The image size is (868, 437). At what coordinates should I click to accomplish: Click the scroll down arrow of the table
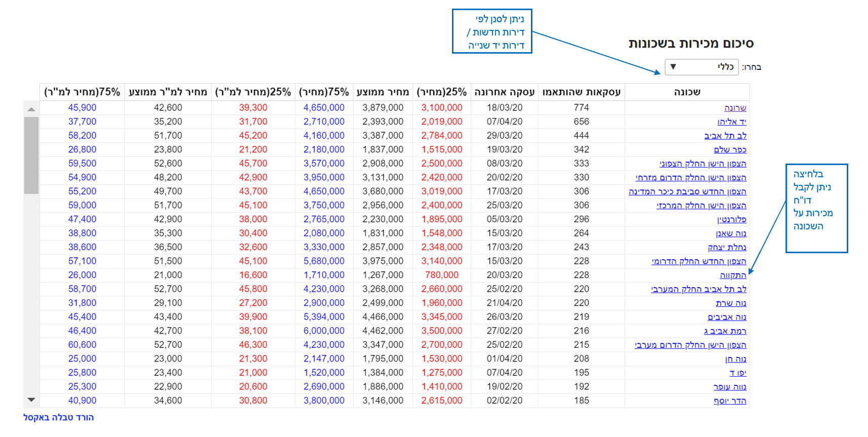(31, 400)
